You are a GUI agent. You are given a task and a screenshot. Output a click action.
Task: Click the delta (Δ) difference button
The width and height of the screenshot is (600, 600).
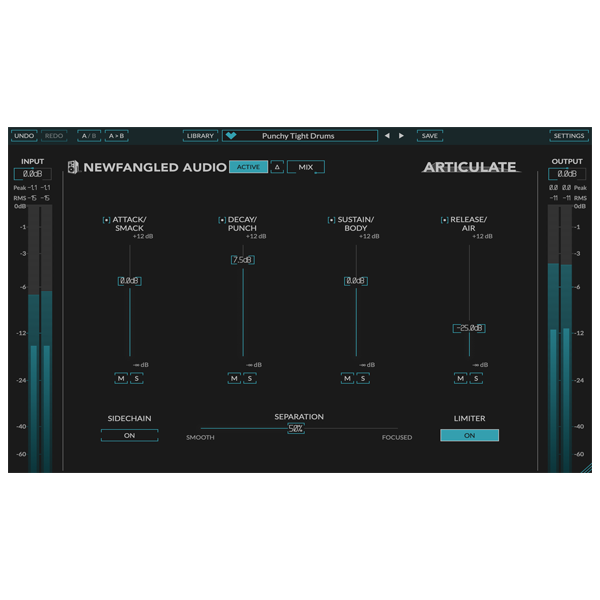click(x=277, y=167)
